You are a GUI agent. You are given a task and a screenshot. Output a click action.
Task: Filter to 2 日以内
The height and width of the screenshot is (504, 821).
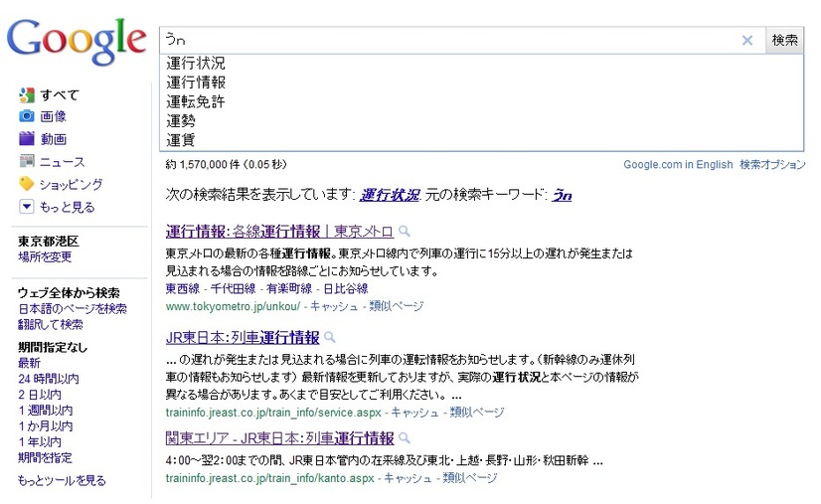coord(40,395)
